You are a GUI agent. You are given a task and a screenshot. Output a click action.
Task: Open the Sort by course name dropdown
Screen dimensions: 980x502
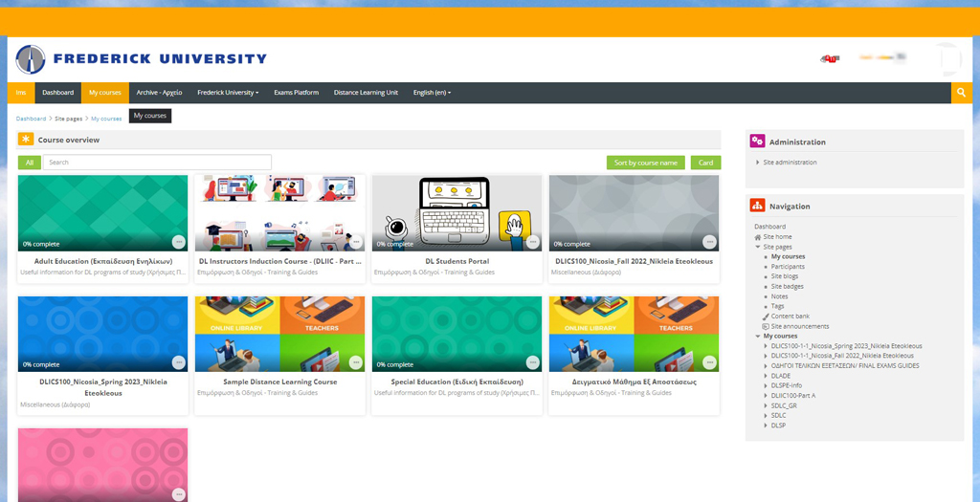click(x=646, y=163)
